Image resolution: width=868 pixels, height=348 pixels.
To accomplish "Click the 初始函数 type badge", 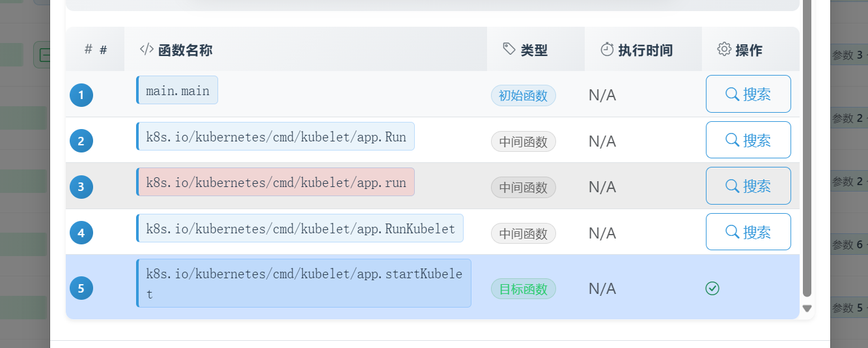I will pyautogui.click(x=524, y=95).
